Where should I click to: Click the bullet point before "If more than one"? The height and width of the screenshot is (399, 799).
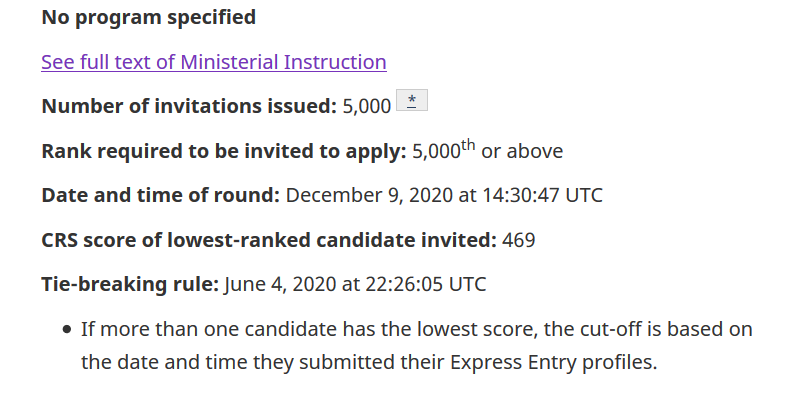coord(67,329)
